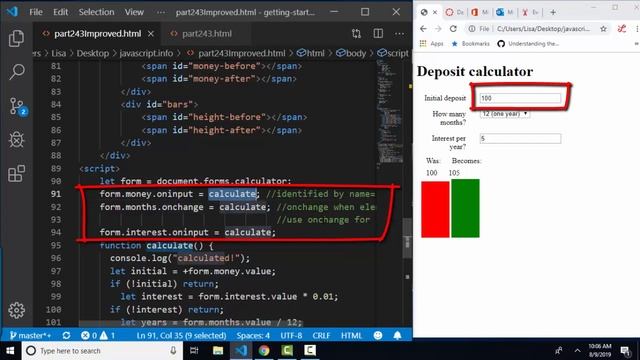Click the html breadcrumb item
The image size is (640, 360).
311,53
